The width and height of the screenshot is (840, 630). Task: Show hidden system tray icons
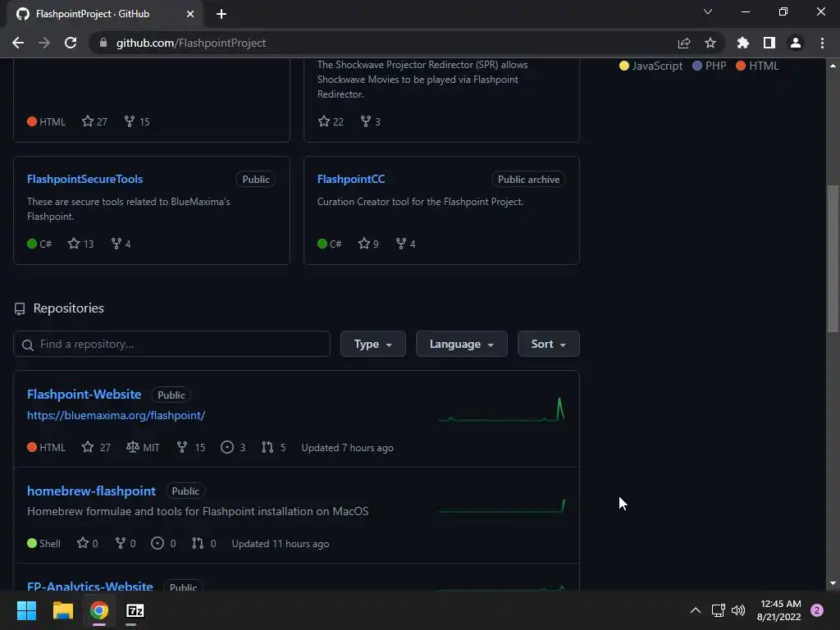[696, 610]
